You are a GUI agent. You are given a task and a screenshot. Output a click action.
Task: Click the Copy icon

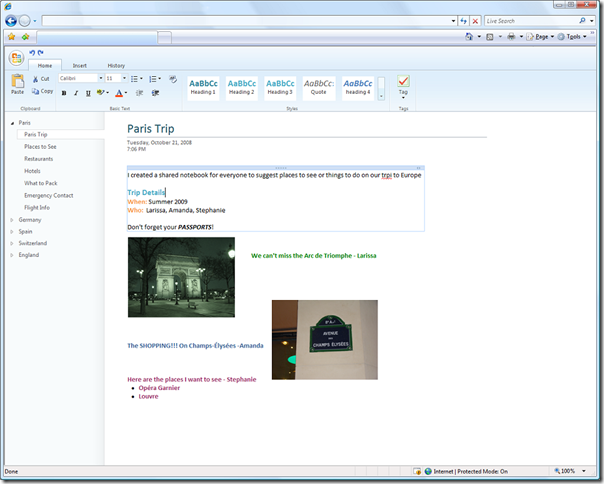coord(35,91)
